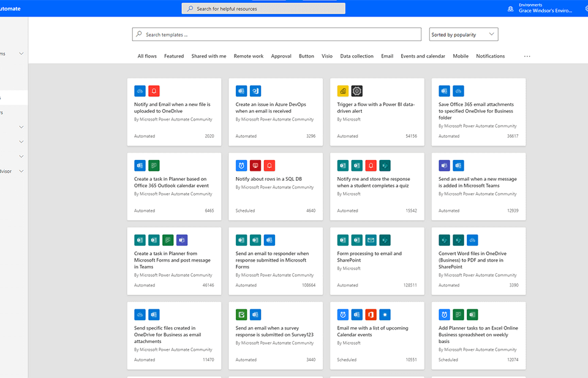Select the Remote work tab
The width and height of the screenshot is (588, 378).
248,56
